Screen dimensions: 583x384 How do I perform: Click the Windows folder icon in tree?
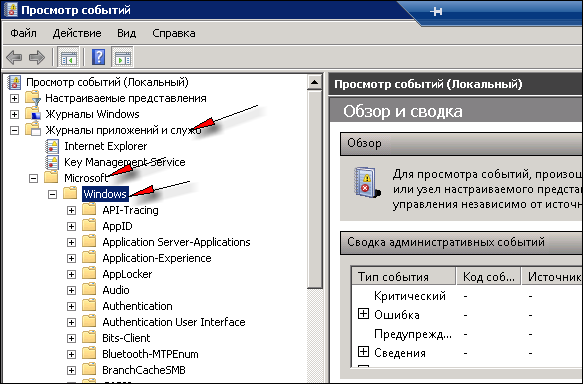pyautogui.click(x=70, y=193)
